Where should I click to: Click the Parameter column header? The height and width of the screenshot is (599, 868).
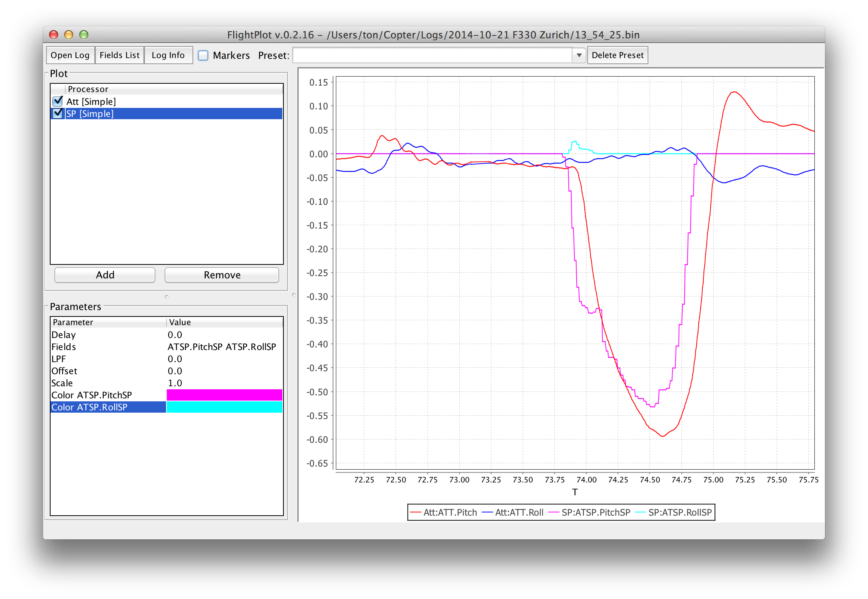point(108,322)
